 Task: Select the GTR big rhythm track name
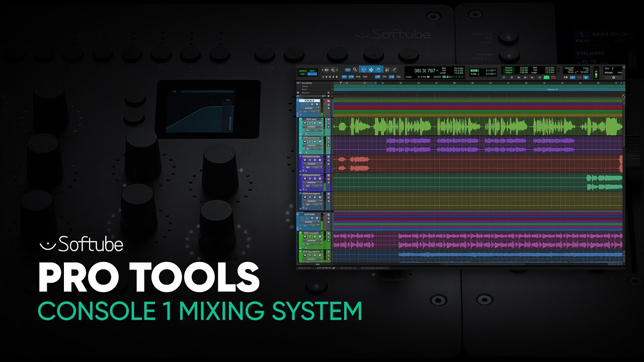pos(312,251)
